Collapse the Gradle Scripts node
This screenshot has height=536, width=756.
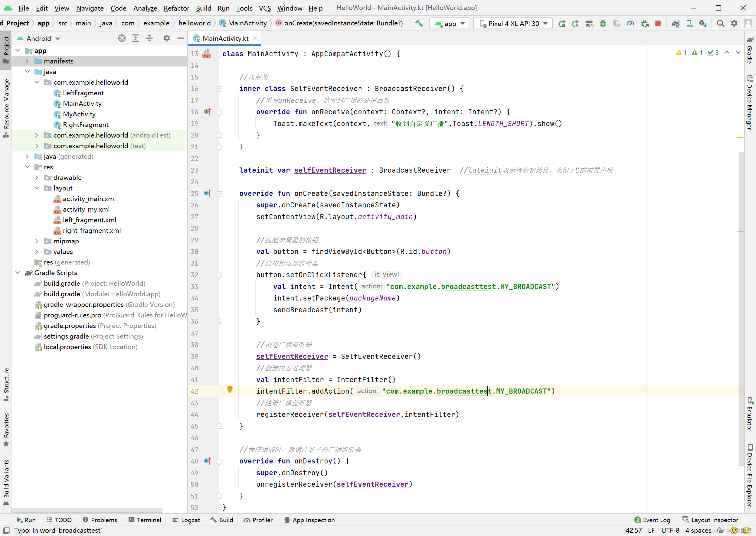pos(18,273)
